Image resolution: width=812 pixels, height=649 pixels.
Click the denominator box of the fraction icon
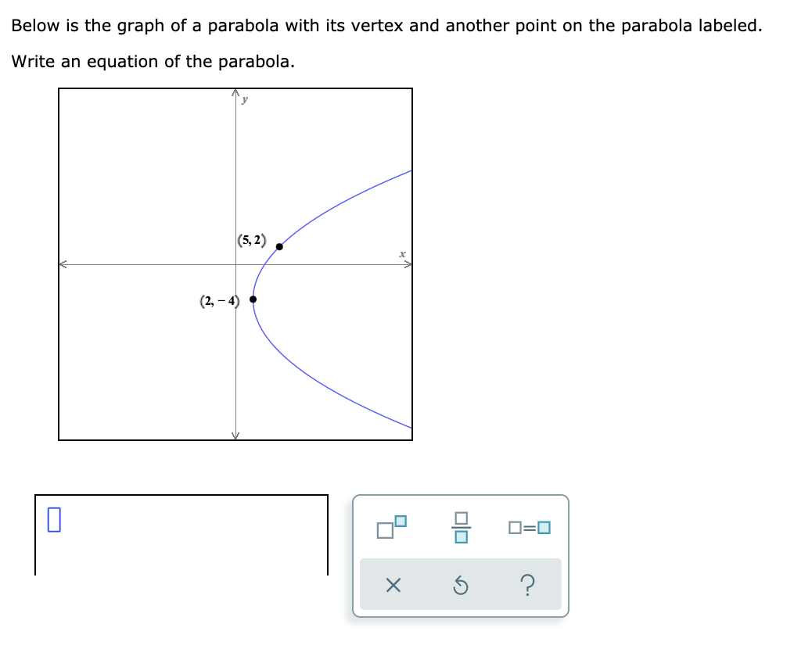point(463,536)
